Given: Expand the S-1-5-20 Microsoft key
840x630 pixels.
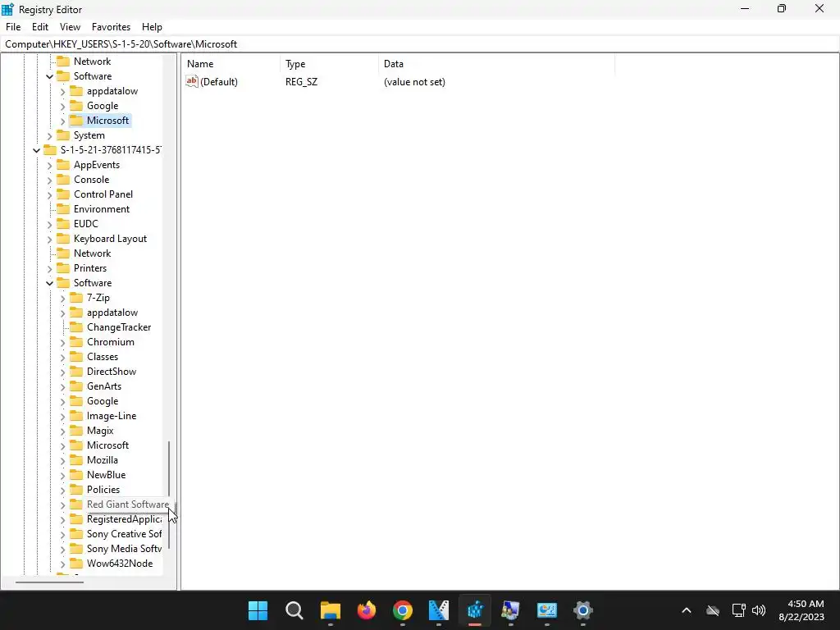Looking at the screenshot, I should pyautogui.click(x=62, y=121).
